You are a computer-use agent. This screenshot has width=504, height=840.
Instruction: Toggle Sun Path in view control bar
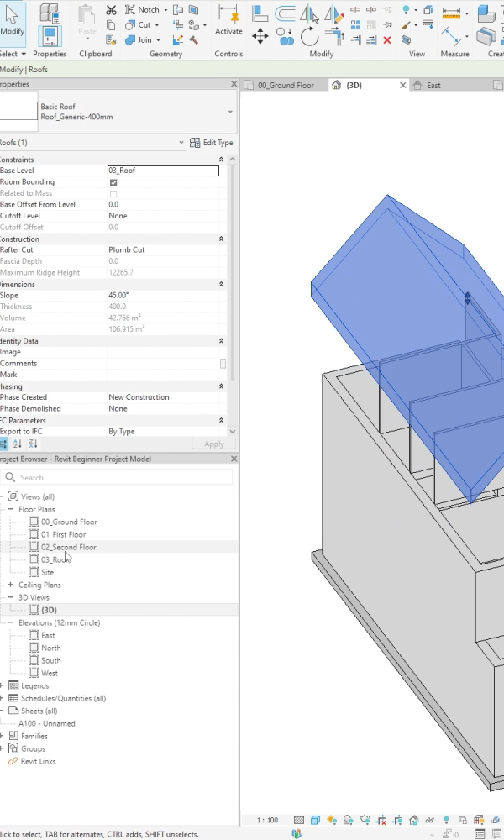tap(333, 820)
